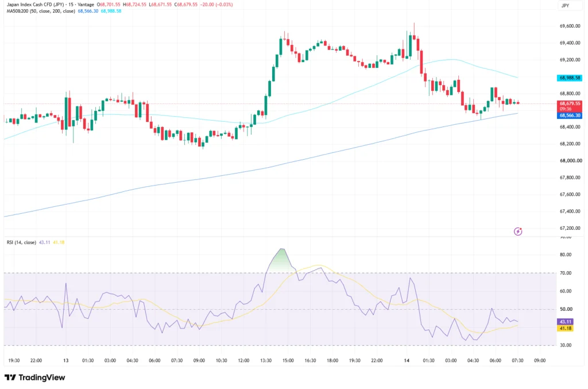This screenshot has width=588, height=389.
Task: Click the 68,988.58 MA200 legend value
Action: coord(111,11)
